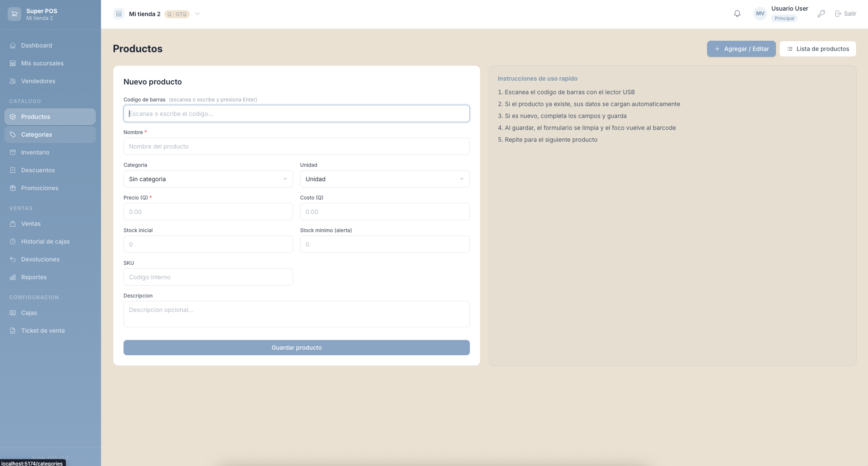Viewport: 868px width, 466px height.
Task: Click the Salir logout icon
Action: point(838,14)
